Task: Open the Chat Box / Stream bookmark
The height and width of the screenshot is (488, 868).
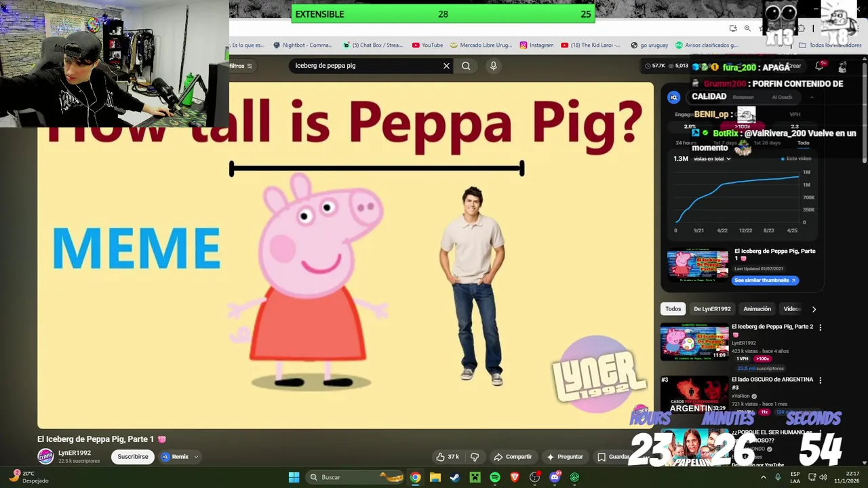Action: [x=373, y=45]
